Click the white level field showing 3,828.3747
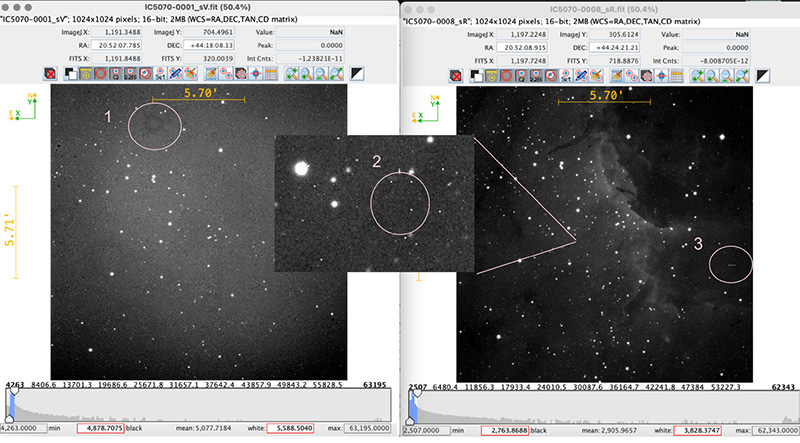Viewport: 800px width, 443px height. [701, 429]
